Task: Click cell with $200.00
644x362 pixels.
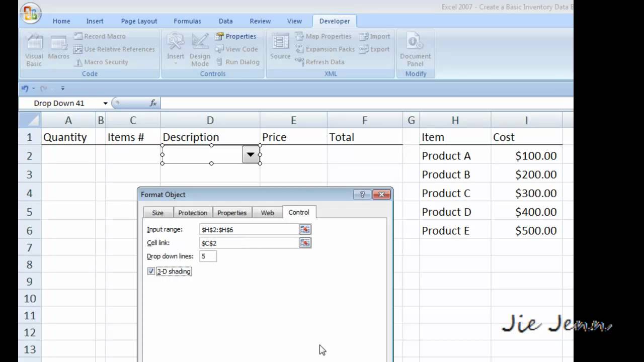Action: (526, 174)
